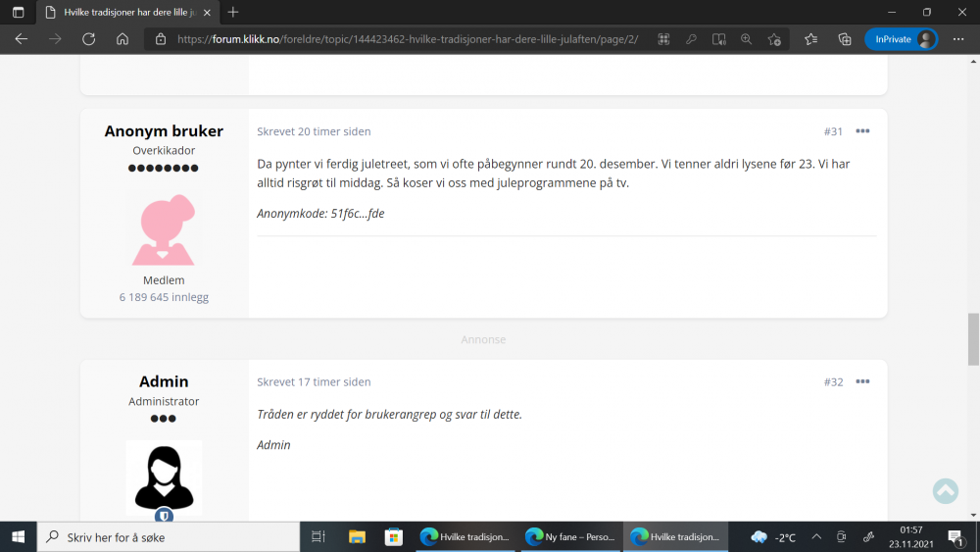Switch to 'Ny fane' taskbar window
This screenshot has width=980, height=552.
569,537
